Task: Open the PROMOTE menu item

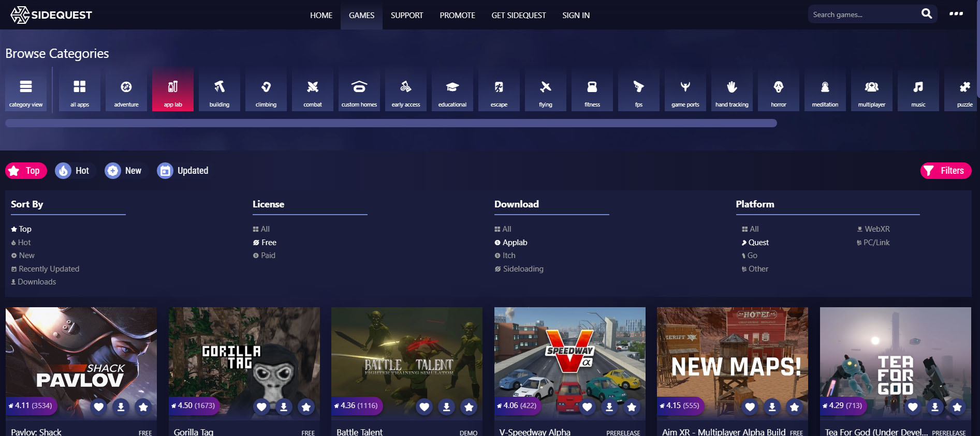Action: click(x=458, y=15)
